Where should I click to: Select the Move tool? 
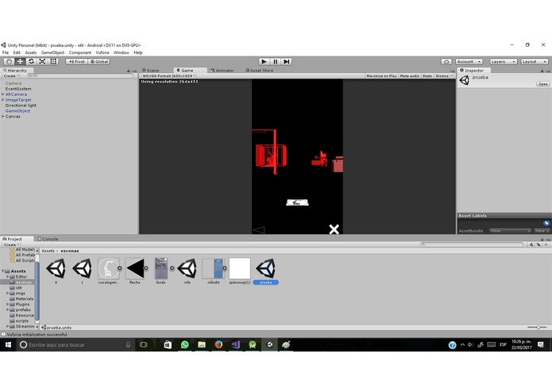tap(20, 62)
